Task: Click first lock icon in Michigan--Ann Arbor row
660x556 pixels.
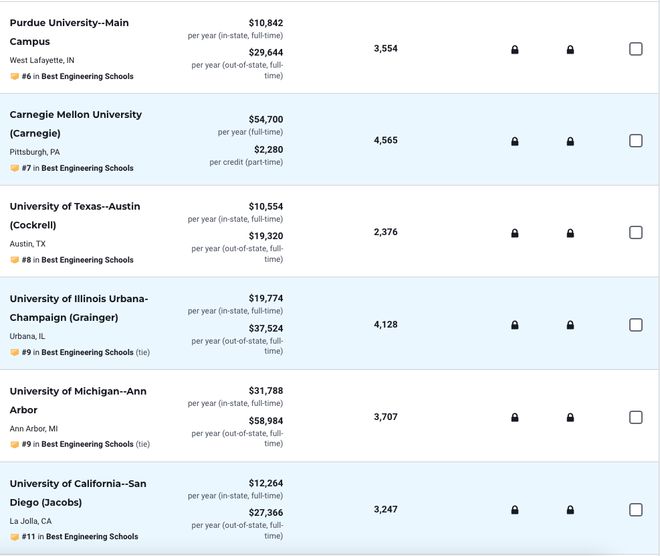Action: coord(514,418)
